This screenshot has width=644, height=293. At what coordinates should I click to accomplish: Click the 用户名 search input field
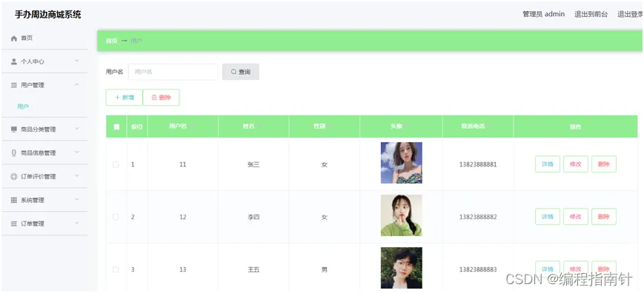173,72
